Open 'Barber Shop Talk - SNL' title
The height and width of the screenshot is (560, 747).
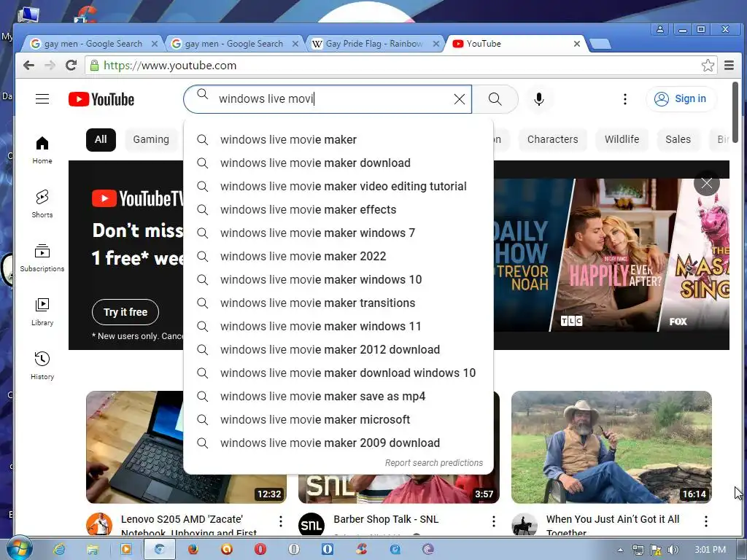click(x=386, y=519)
